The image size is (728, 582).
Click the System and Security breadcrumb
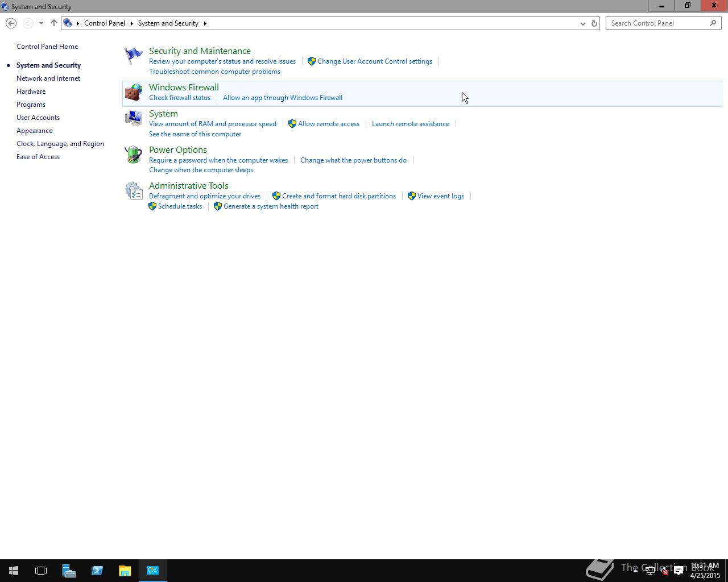[168, 23]
